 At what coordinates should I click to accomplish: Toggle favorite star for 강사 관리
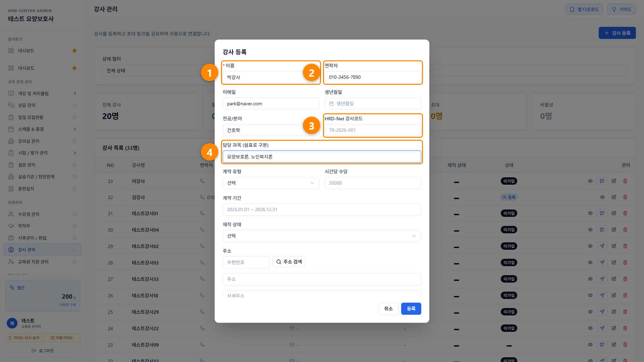(x=74, y=250)
